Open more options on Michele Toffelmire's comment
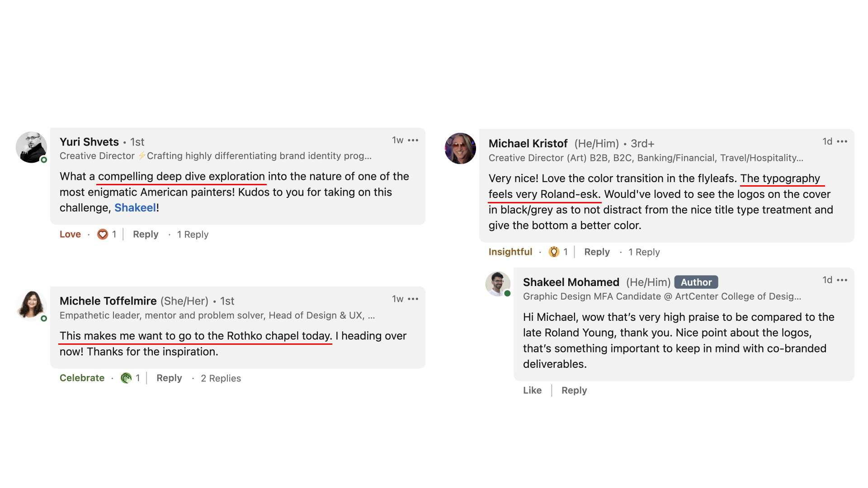 pos(413,299)
